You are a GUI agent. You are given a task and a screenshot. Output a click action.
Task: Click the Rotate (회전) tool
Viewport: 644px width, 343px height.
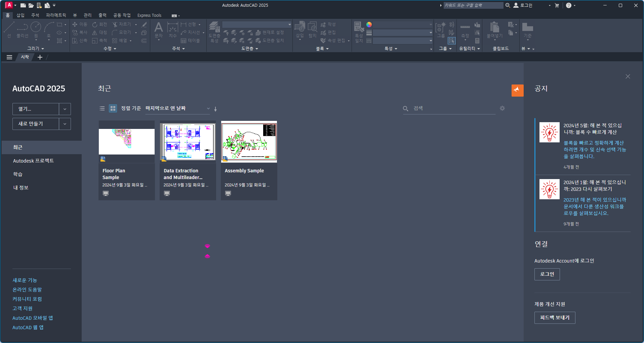click(x=100, y=24)
